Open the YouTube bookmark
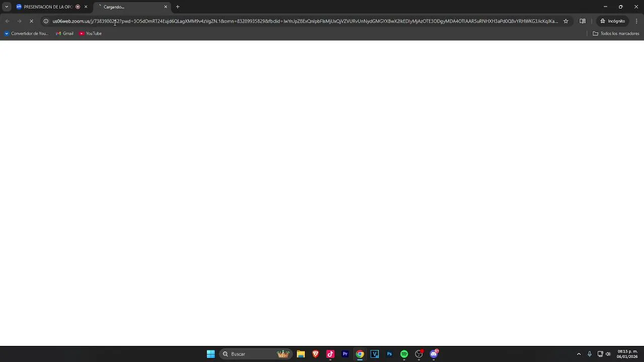This screenshot has width=644, height=362. tap(91, 34)
